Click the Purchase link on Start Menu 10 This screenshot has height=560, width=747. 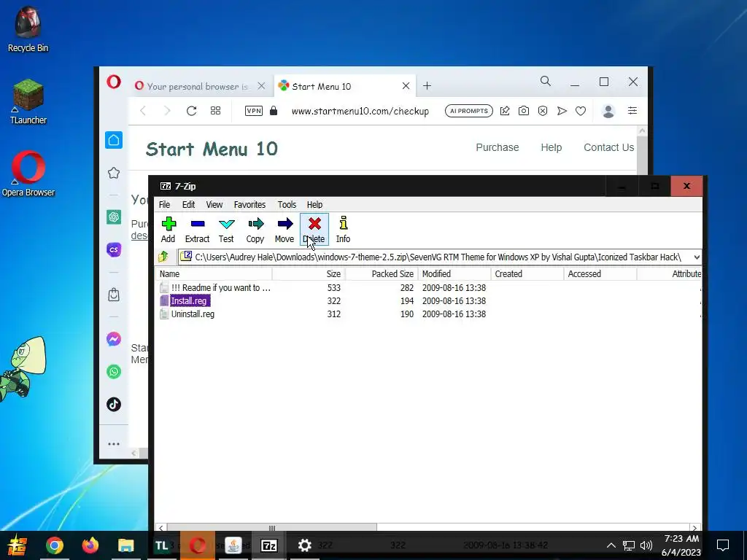(498, 147)
